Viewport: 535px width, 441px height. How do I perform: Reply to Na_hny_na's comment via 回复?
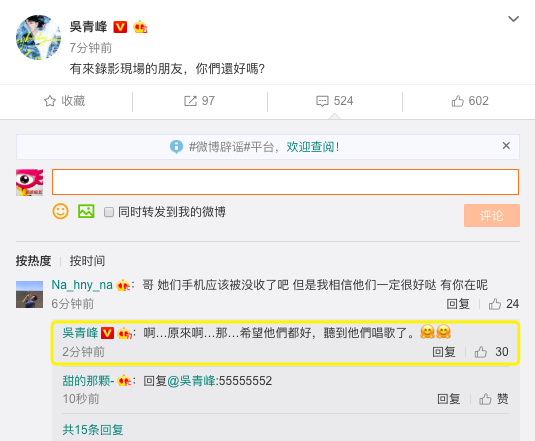pyautogui.click(x=458, y=304)
